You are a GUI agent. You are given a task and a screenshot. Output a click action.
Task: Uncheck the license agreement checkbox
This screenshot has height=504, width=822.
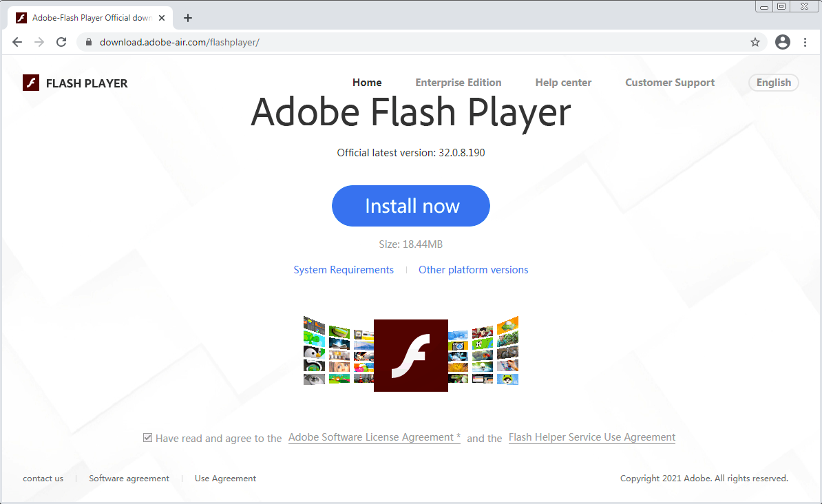tap(147, 437)
